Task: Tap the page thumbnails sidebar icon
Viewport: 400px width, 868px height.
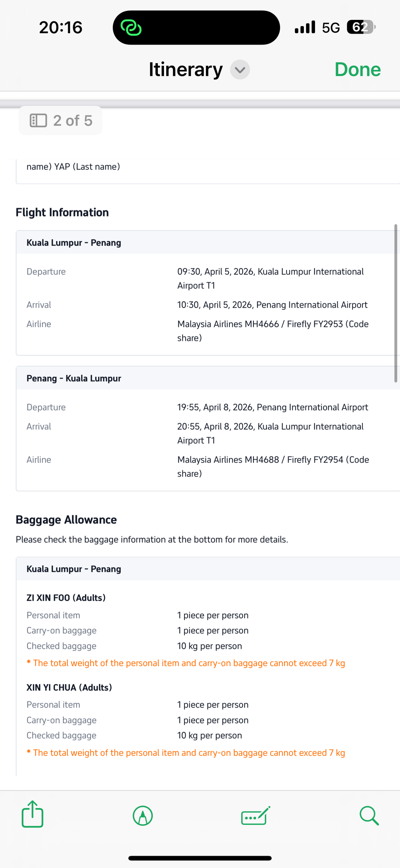Action: tap(38, 120)
